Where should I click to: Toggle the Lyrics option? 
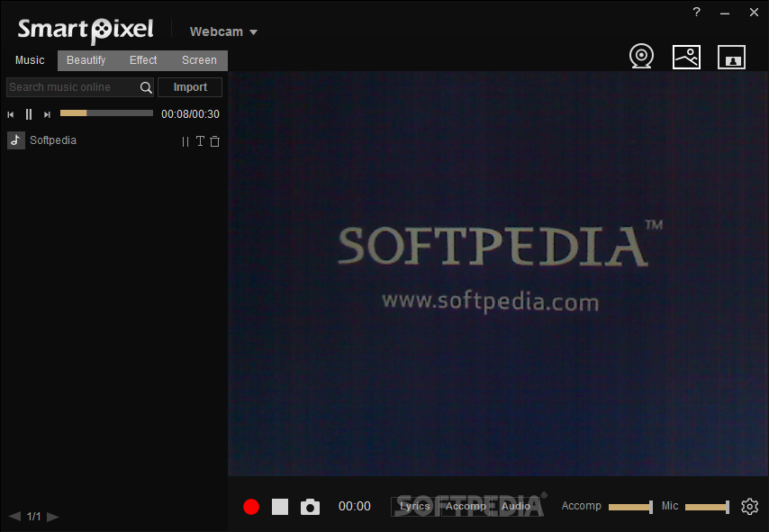(x=415, y=507)
